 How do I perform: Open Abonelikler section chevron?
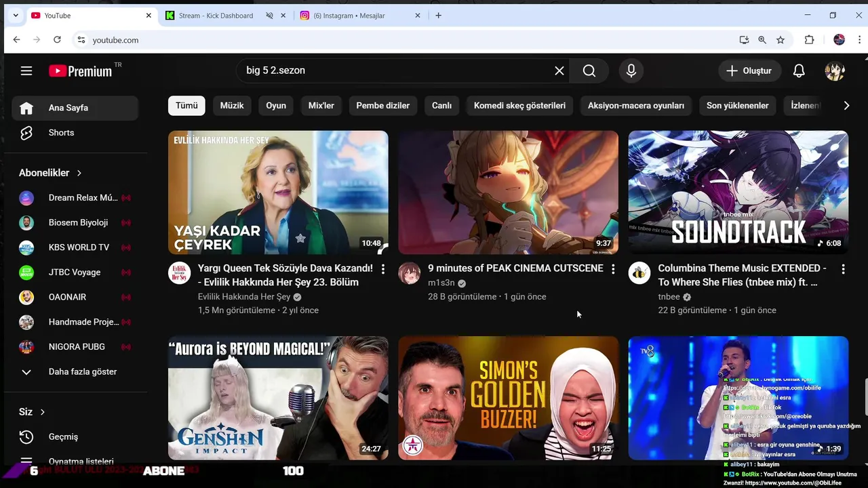[79, 173]
